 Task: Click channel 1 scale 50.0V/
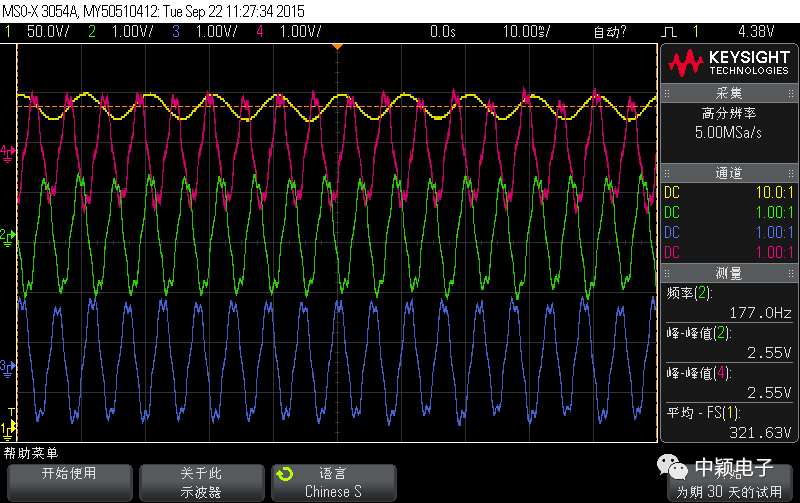pos(47,32)
